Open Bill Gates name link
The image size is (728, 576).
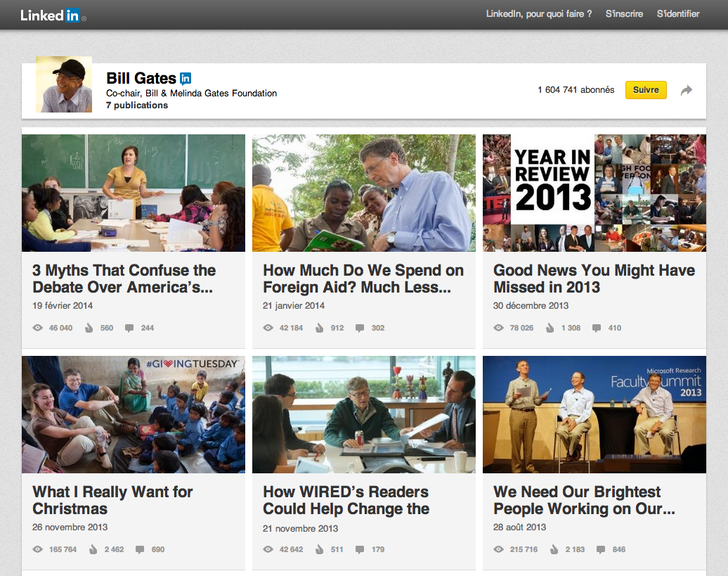[141, 78]
